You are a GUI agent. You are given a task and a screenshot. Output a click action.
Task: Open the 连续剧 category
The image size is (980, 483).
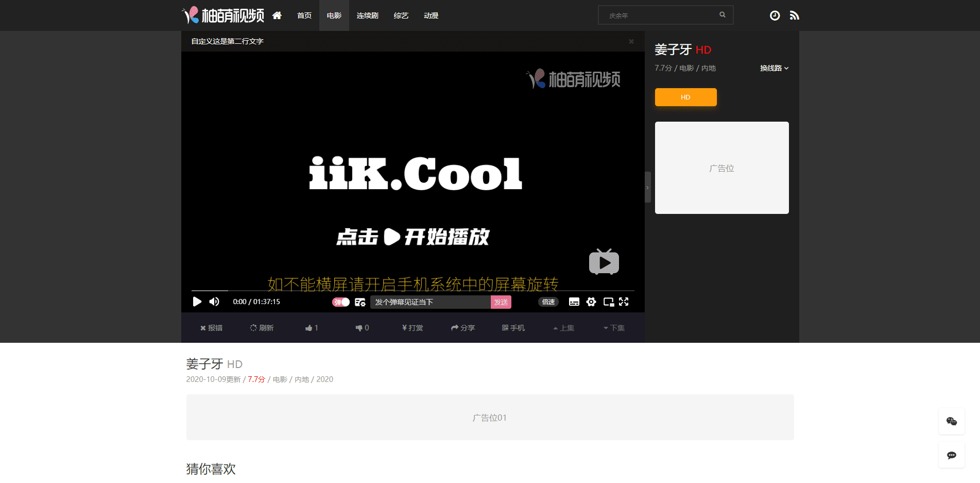[368, 15]
